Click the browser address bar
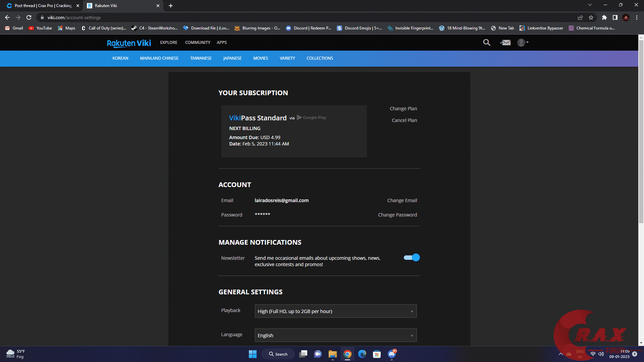This screenshot has width=644, height=362. (x=134, y=17)
